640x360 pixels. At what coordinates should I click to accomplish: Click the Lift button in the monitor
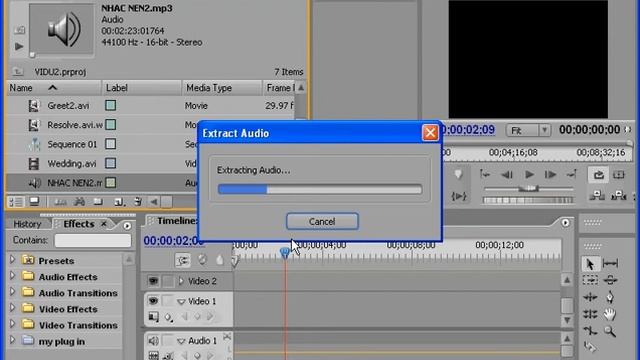597,196
